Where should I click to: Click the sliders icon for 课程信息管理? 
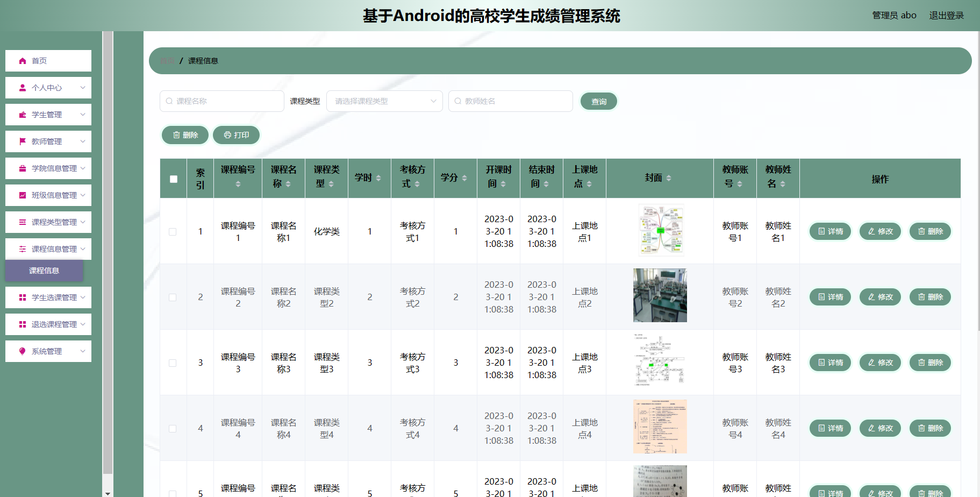[x=23, y=249]
